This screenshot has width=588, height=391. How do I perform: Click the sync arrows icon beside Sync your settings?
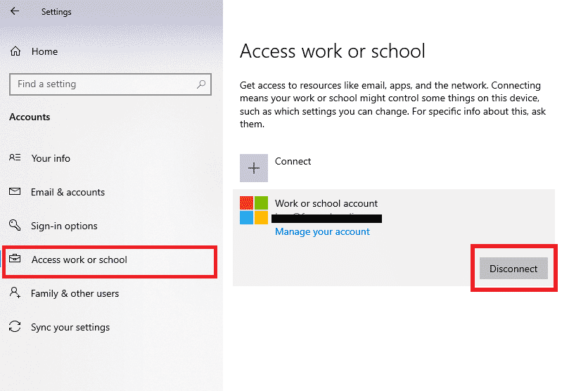15,327
